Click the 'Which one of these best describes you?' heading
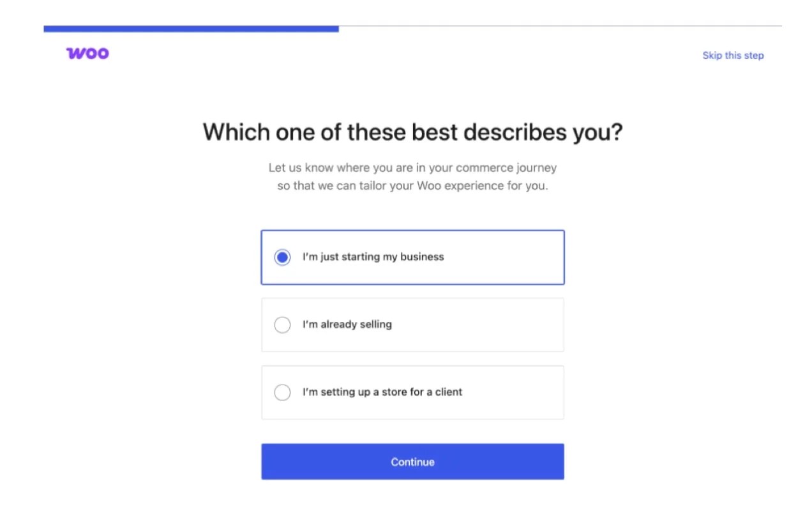The image size is (812, 511). [x=412, y=132]
